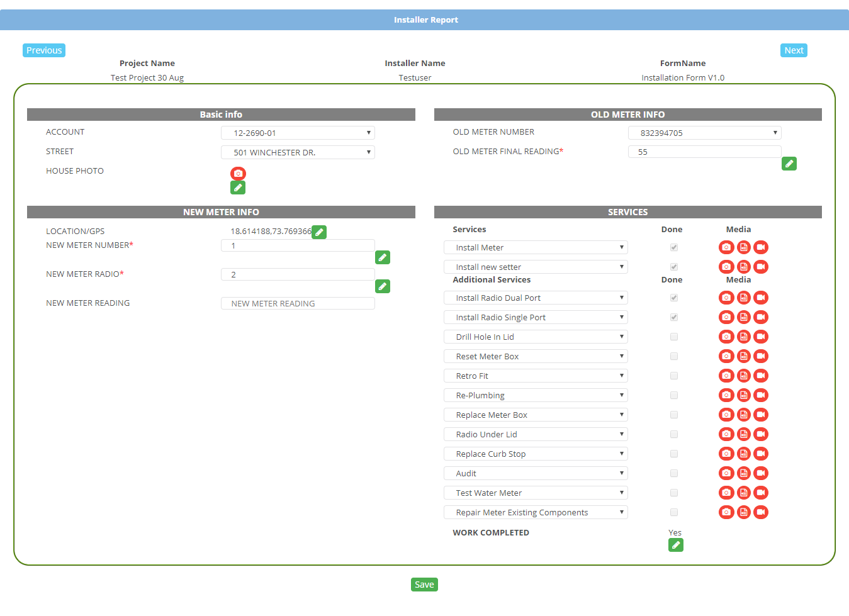Screen dimensions: 849x616
Task: Click the Next button
Action: (794, 50)
